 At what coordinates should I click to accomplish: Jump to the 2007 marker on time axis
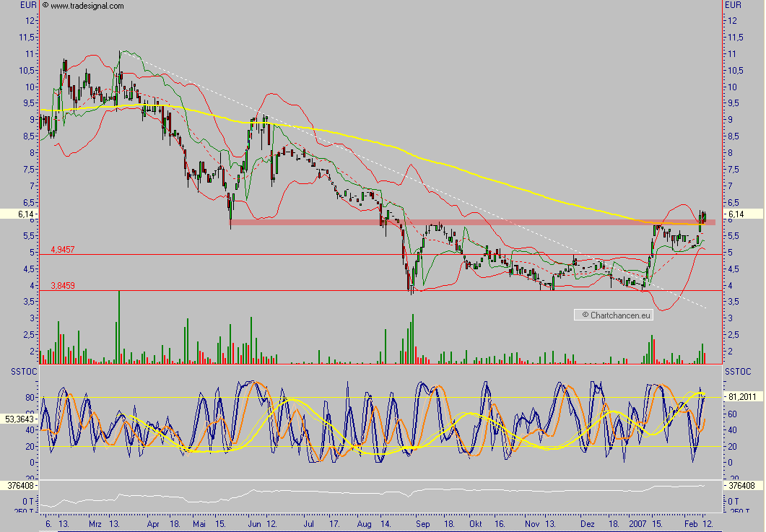tap(638, 523)
